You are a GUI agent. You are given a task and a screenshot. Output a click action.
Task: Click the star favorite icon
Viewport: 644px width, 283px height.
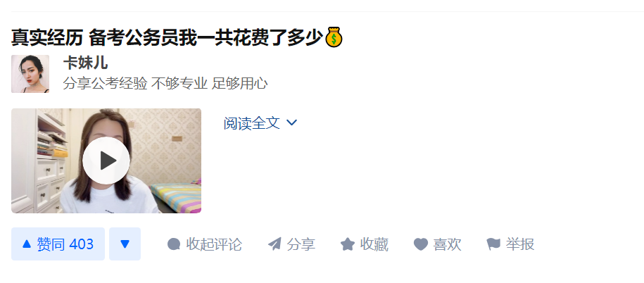click(x=348, y=244)
